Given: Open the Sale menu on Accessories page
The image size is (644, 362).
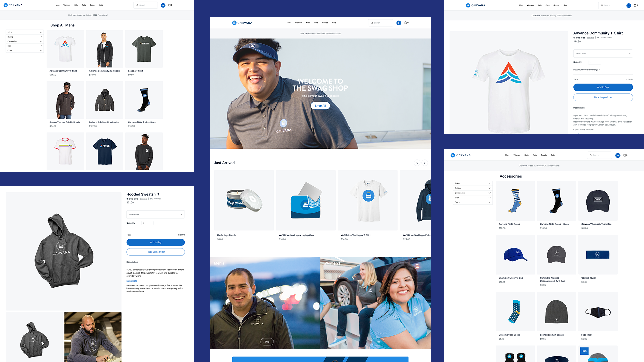Looking at the screenshot, I should pos(553,155).
